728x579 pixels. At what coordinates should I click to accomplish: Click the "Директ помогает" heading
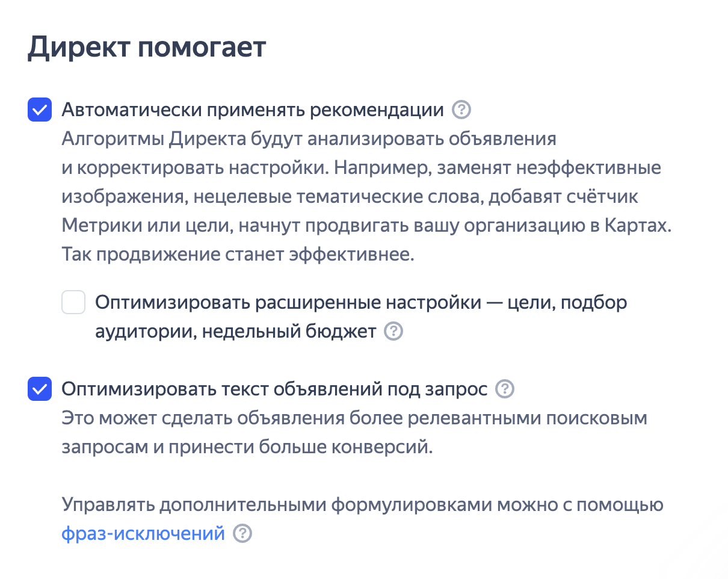[147, 48]
